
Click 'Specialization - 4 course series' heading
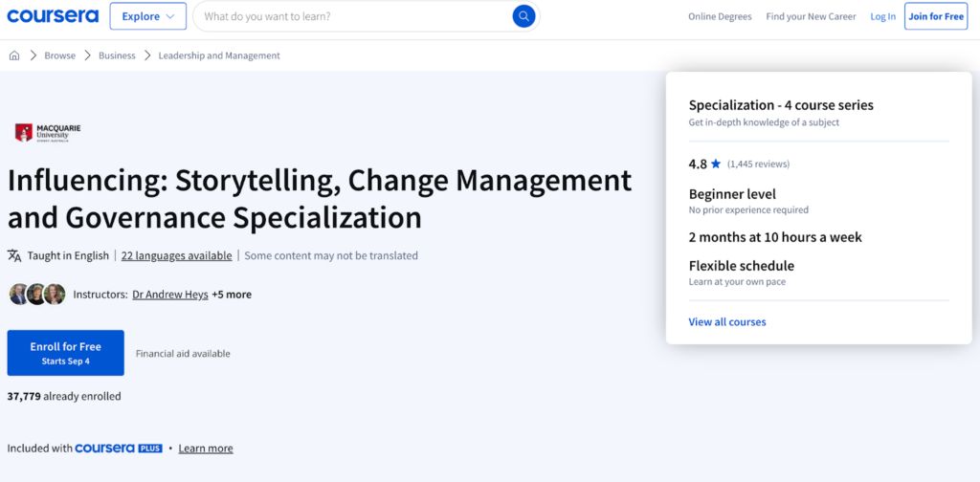(781, 105)
